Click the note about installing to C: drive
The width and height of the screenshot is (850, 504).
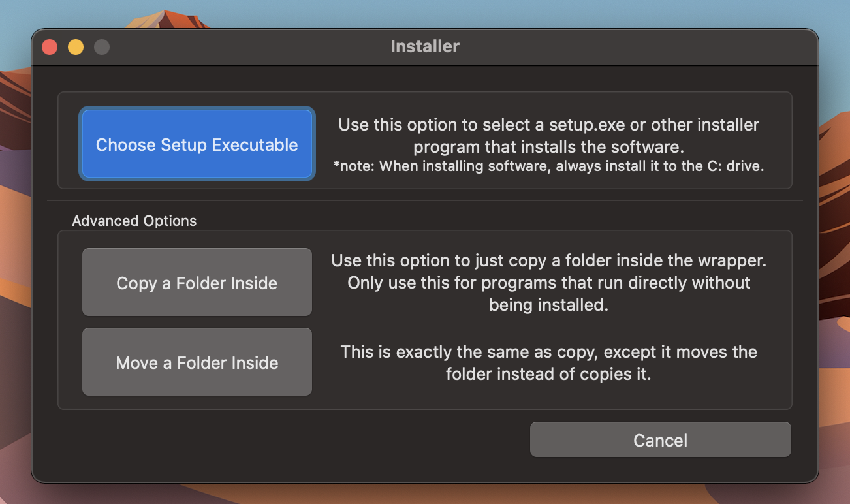click(548, 166)
